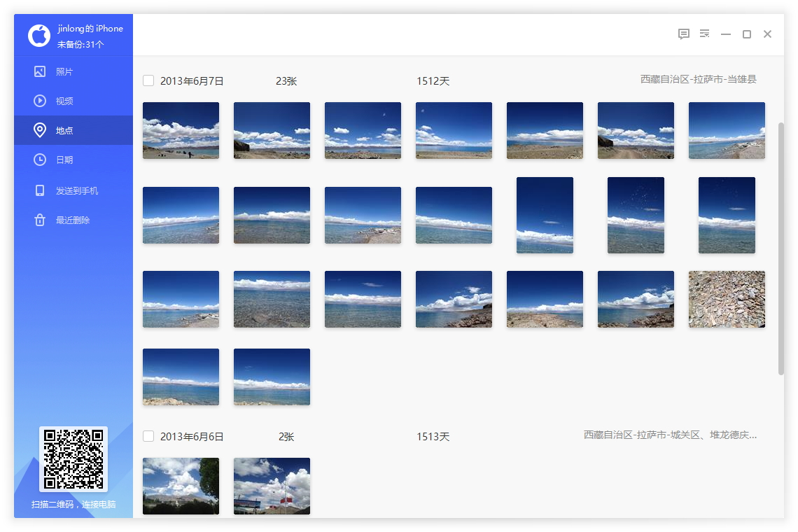Image resolution: width=798 pixels, height=532 pixels.
Task: Click the clock icon beside 日期
Action: pyautogui.click(x=40, y=160)
